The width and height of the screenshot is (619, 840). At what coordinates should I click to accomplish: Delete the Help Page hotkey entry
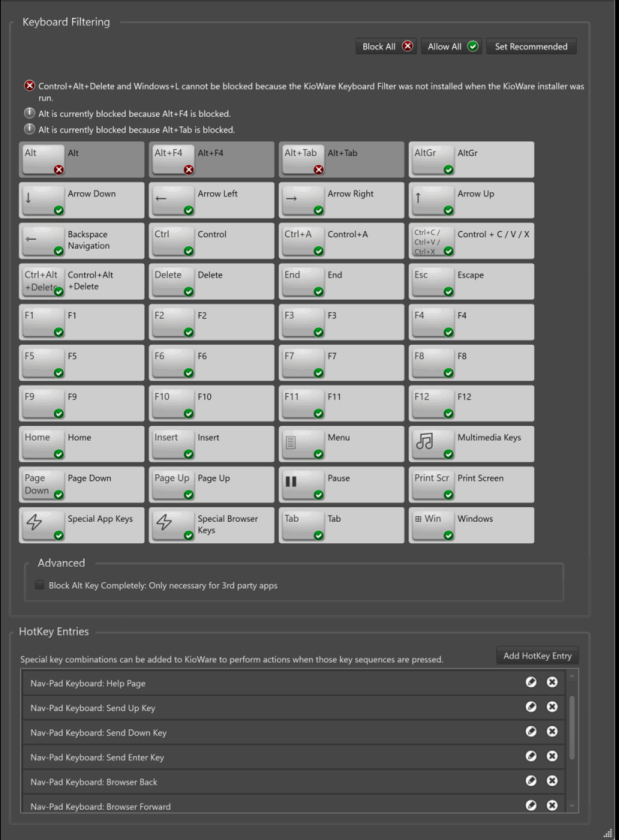tap(552, 682)
